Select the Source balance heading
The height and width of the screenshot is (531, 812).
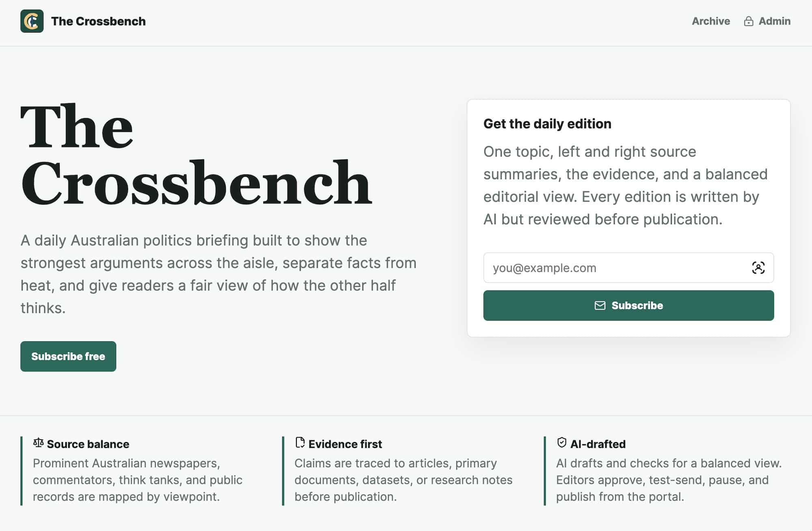point(88,444)
